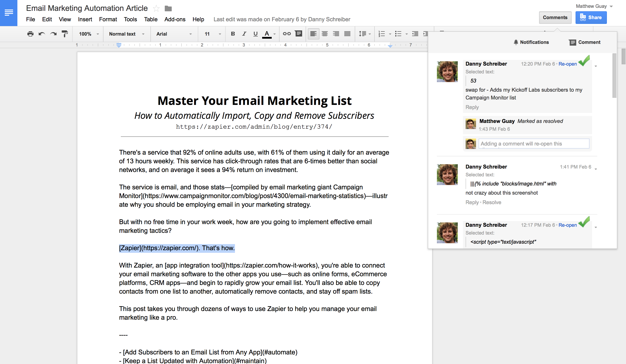Apply a bulleted list

tap(398, 34)
